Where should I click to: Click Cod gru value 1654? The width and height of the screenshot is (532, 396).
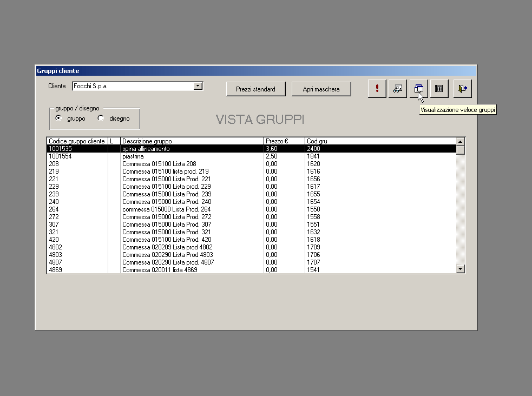[313, 202]
